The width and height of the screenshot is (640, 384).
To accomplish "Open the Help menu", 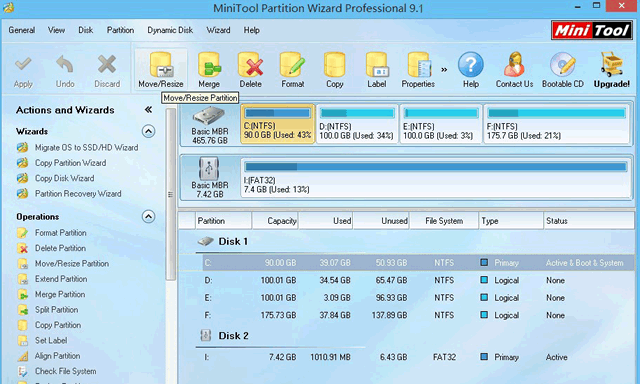I will 251,30.
